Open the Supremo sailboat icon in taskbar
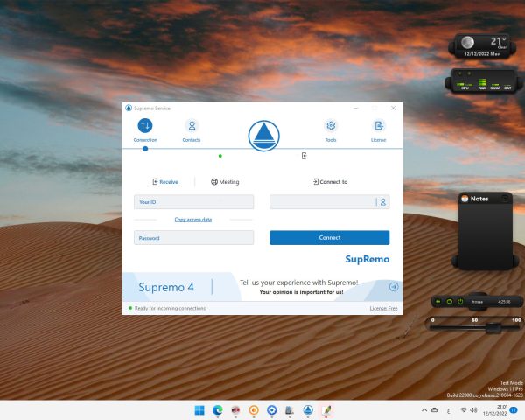Viewport: 525px width, 420px height. pos(308,410)
